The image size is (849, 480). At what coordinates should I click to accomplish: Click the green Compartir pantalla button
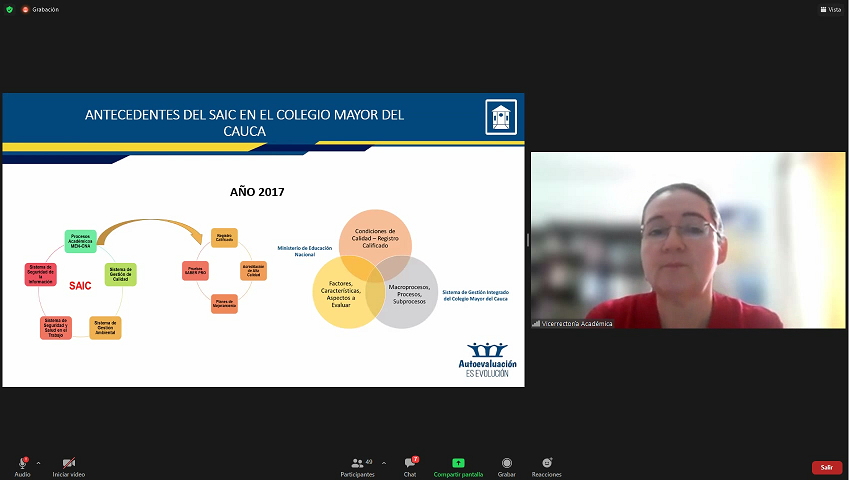click(x=458, y=467)
